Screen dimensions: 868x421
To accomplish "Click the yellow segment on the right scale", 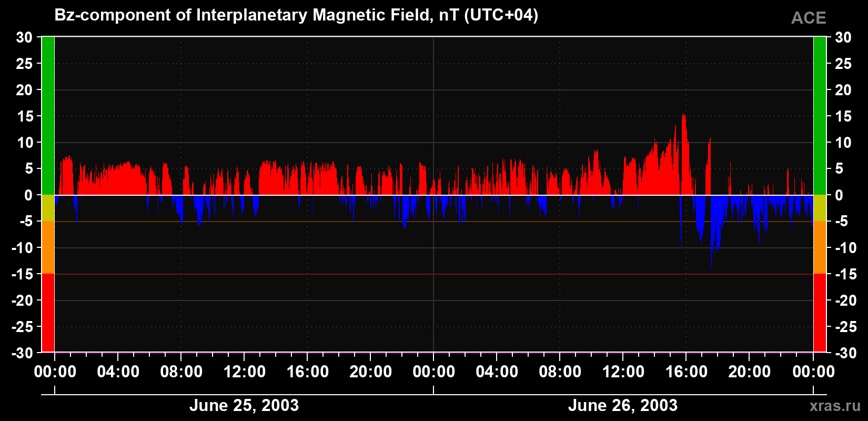I will pyautogui.click(x=820, y=208).
